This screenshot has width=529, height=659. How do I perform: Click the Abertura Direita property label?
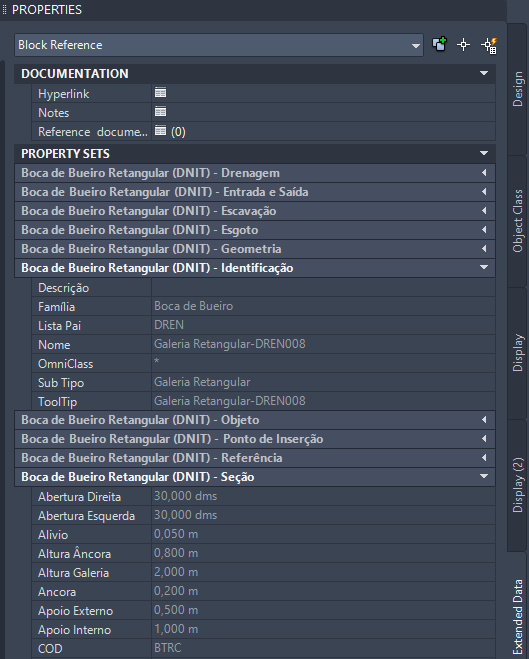click(79, 497)
